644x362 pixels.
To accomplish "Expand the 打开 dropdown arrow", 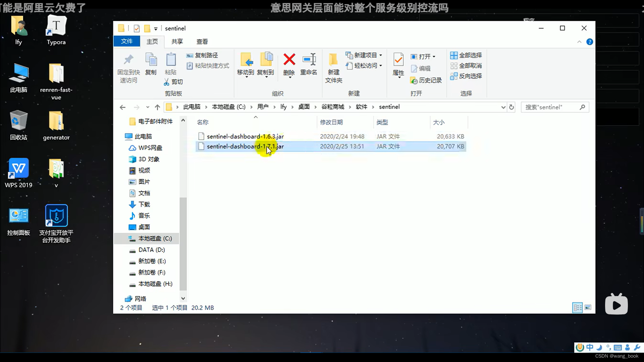I will click(434, 56).
